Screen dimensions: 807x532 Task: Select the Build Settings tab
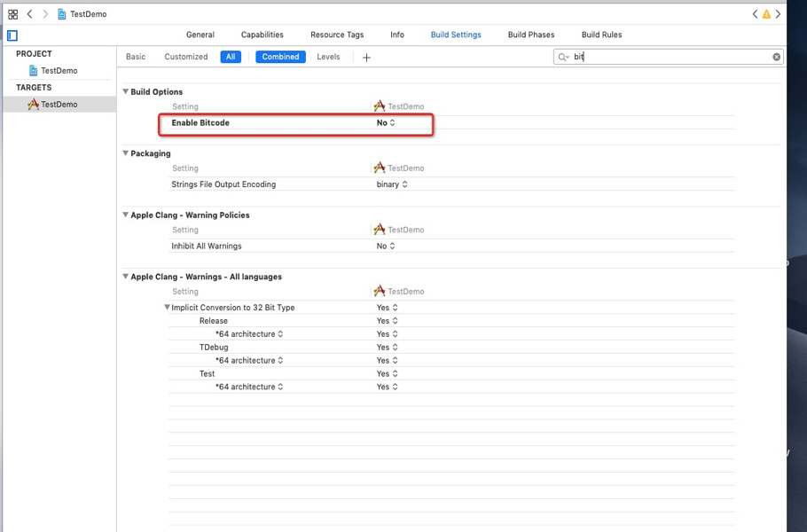pyautogui.click(x=456, y=35)
